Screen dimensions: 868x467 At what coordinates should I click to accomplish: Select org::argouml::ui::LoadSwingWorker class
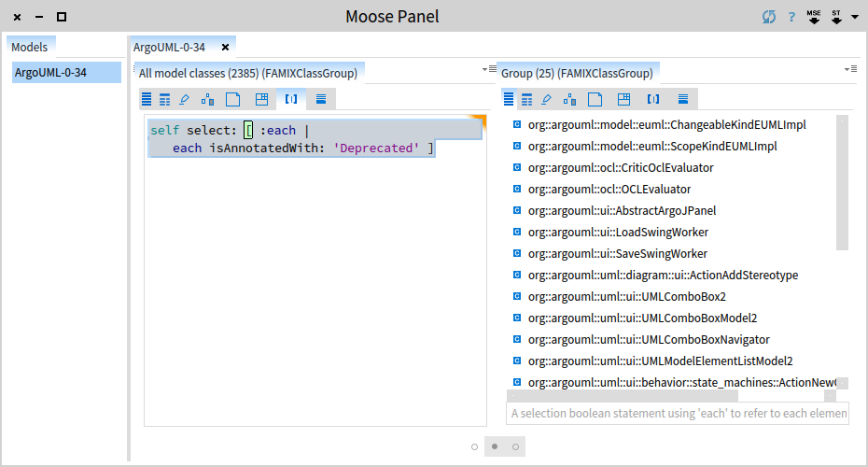[x=617, y=233]
